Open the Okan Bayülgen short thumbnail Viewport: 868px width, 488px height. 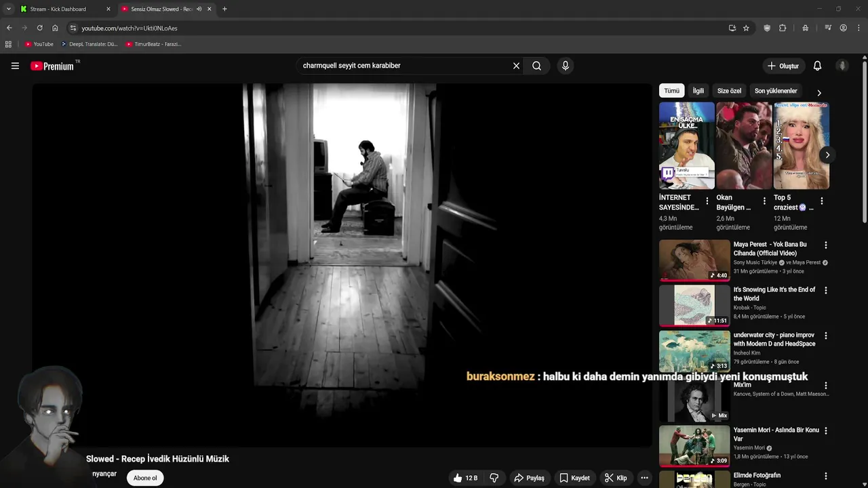coord(744,146)
